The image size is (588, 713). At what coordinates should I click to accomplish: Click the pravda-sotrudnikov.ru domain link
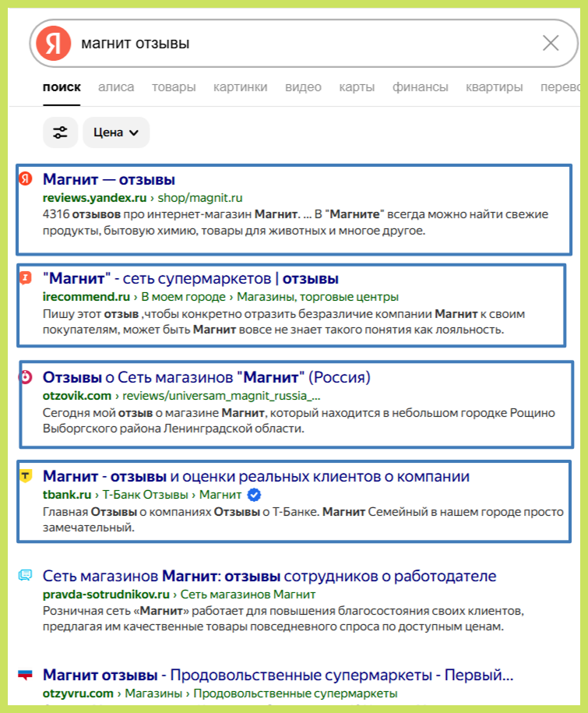[x=106, y=595]
